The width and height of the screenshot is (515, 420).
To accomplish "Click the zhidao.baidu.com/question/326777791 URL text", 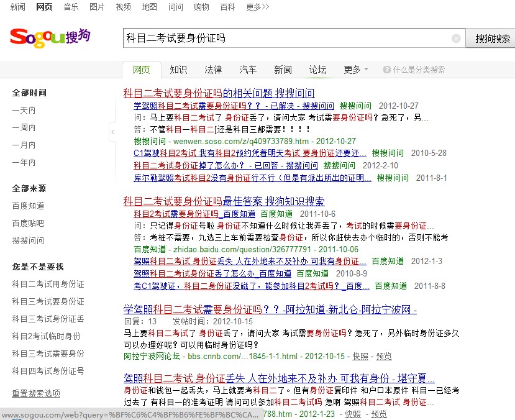I will (242, 250).
